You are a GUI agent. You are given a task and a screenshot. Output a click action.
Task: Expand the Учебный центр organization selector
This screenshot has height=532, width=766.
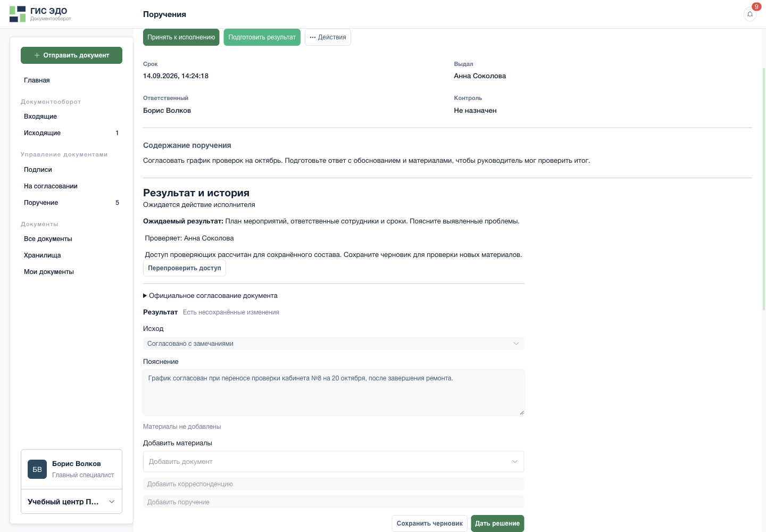pos(71,502)
